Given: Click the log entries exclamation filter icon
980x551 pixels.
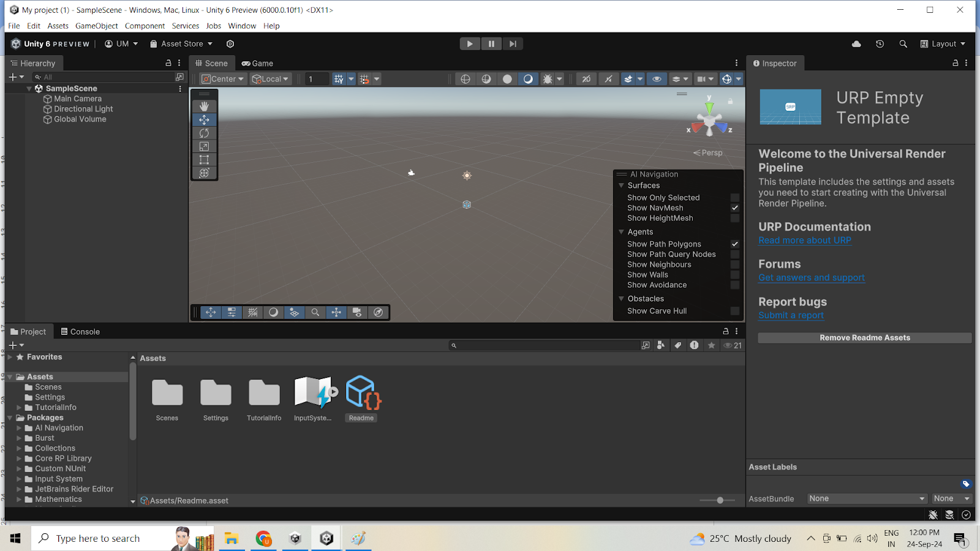Looking at the screenshot, I should point(694,345).
